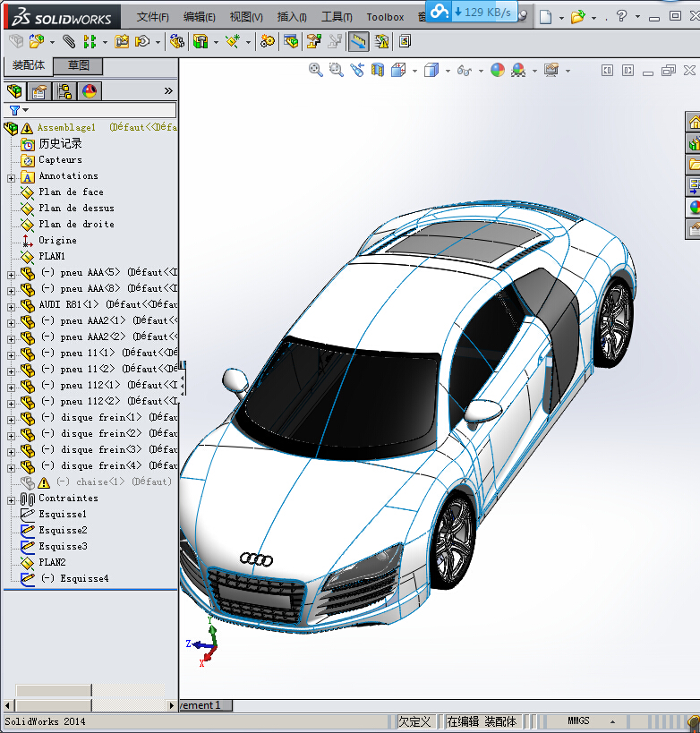Activate the Section View icon
Image resolution: width=700 pixels, height=733 pixels.
377,70
